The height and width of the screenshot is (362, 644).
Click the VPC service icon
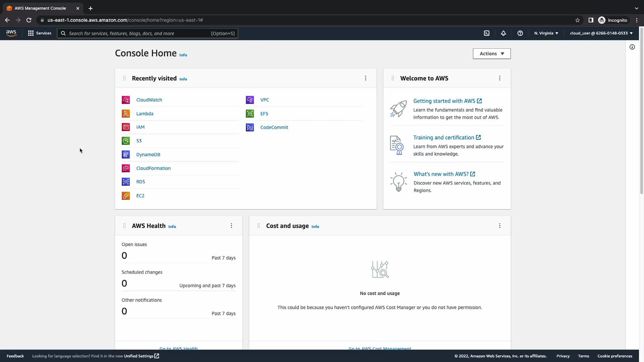pos(250,100)
